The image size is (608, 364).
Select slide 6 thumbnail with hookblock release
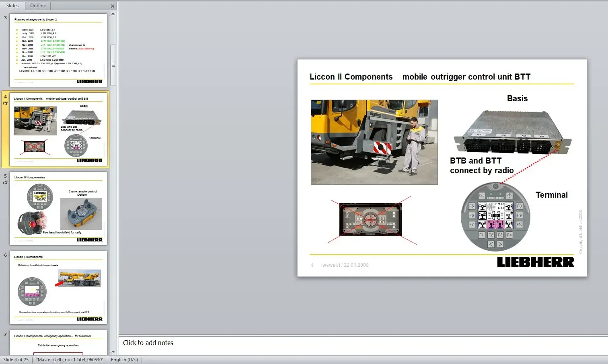pos(58,287)
